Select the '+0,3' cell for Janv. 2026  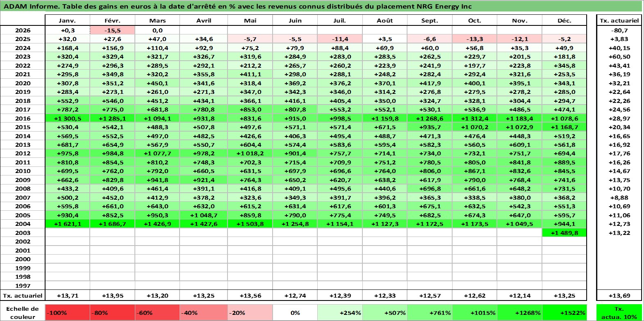(68, 30)
